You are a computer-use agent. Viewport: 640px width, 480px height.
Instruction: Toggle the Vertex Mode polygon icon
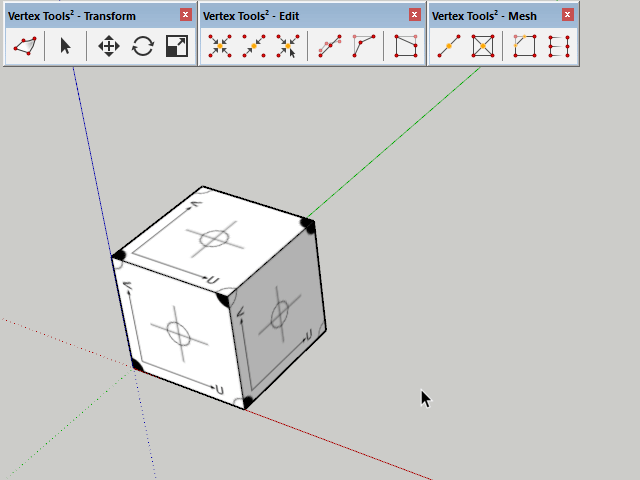[x=25, y=46]
